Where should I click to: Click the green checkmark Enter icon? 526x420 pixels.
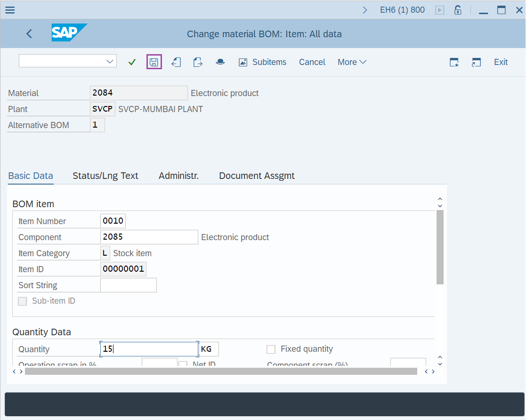tap(132, 62)
